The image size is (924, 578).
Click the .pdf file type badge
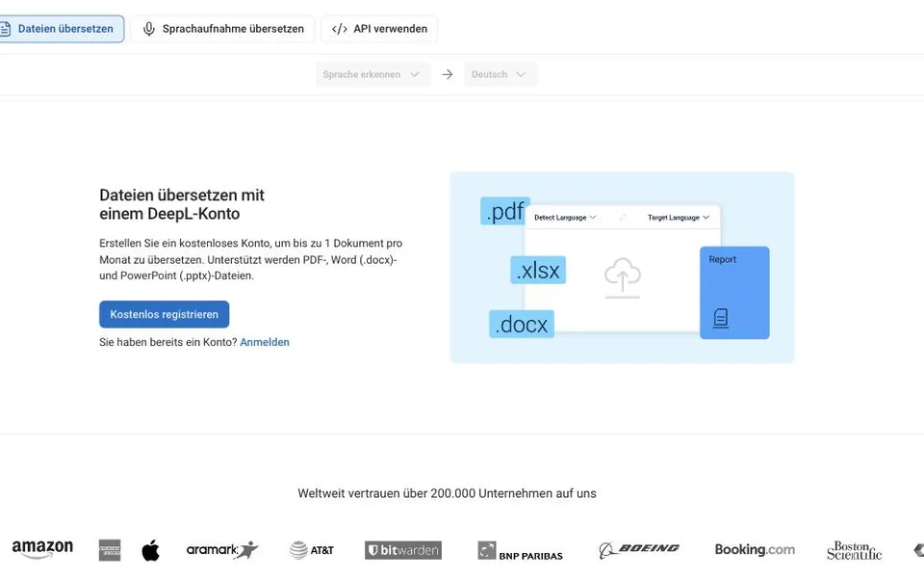(x=505, y=211)
